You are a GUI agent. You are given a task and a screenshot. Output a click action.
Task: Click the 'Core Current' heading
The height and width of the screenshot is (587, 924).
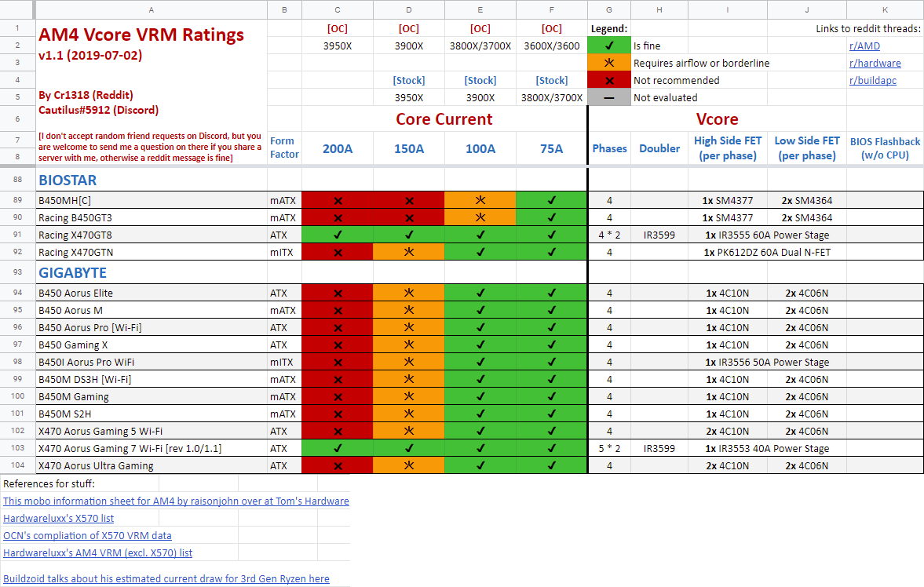(444, 119)
